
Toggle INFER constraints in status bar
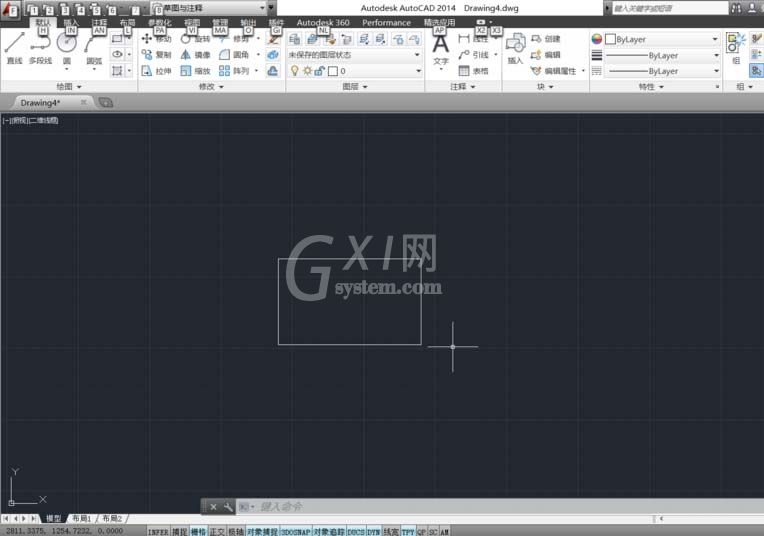[158, 531]
